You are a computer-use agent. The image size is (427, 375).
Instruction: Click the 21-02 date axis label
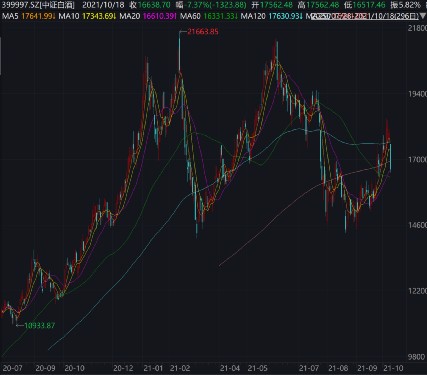pos(180,368)
